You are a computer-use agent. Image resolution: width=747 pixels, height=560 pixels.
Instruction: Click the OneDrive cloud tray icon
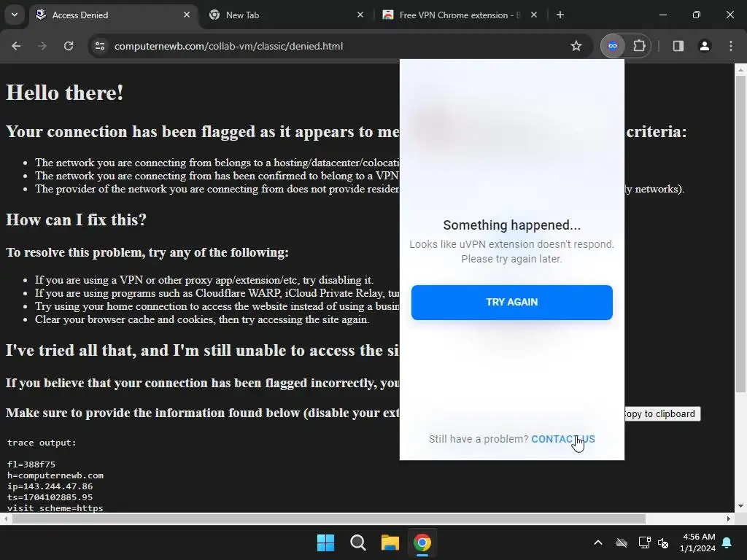[622, 542]
